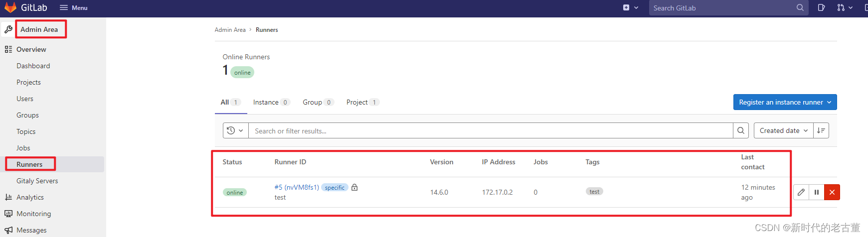This screenshot has height=237, width=868.
Task: Click version cell 14.6.0
Action: click(x=439, y=192)
